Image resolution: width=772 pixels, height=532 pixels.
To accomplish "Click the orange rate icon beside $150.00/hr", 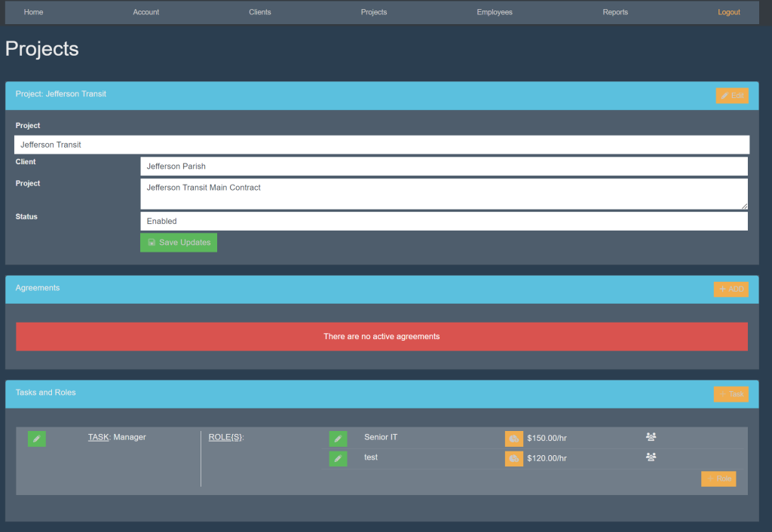I will 513,439.
